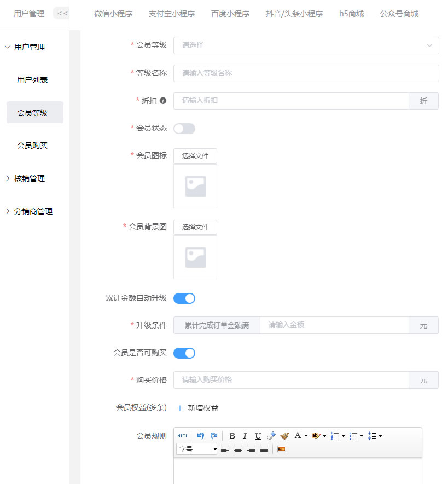Screen dimensions: 448x484
Task: Select the format painter brush icon
Action: (284, 436)
